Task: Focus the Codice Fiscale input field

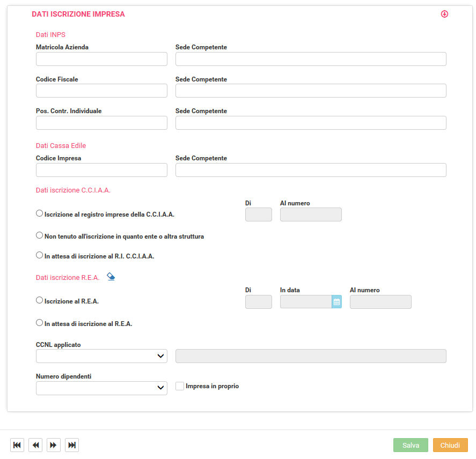Action: [x=101, y=91]
